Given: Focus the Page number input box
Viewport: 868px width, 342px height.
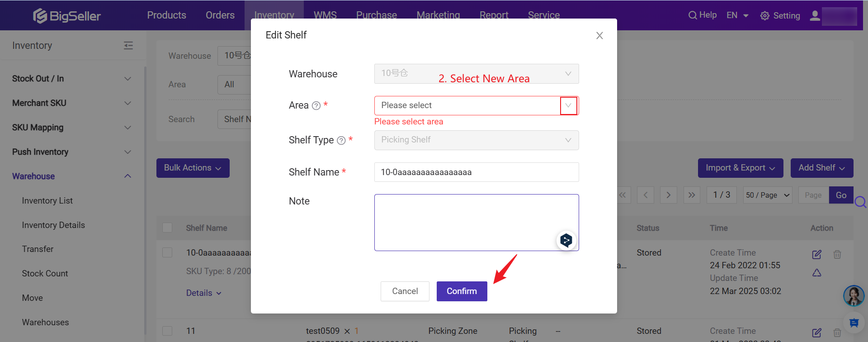Looking at the screenshot, I should click(813, 195).
